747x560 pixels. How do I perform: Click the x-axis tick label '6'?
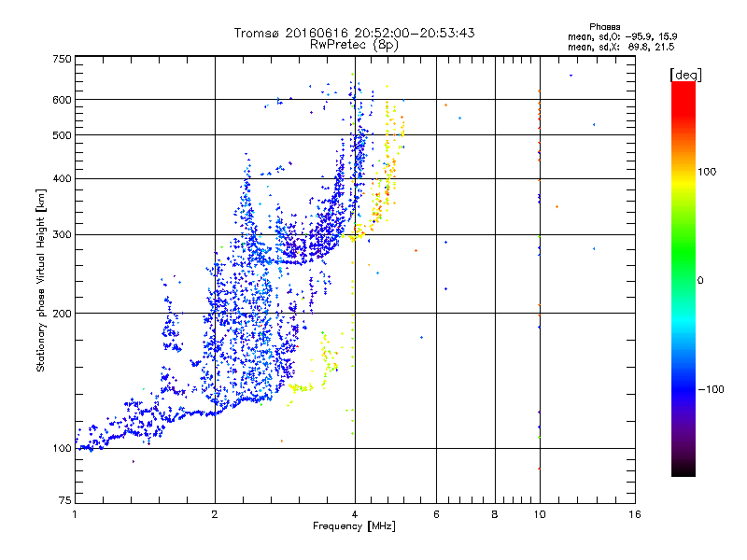[x=436, y=514]
